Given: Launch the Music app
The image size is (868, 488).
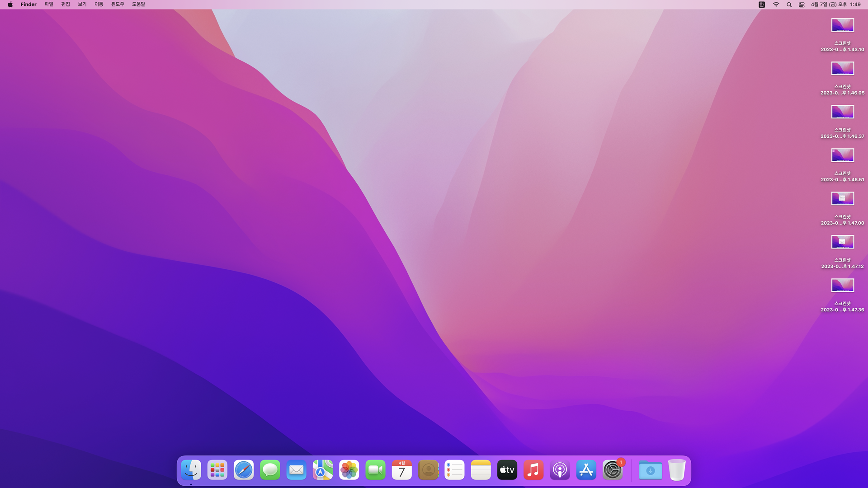Looking at the screenshot, I should point(533,470).
